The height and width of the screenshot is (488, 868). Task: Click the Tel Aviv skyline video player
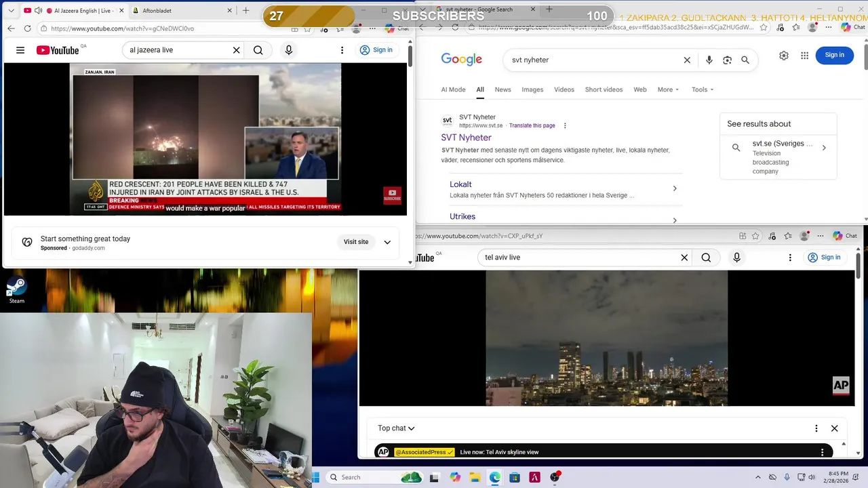[x=607, y=338]
